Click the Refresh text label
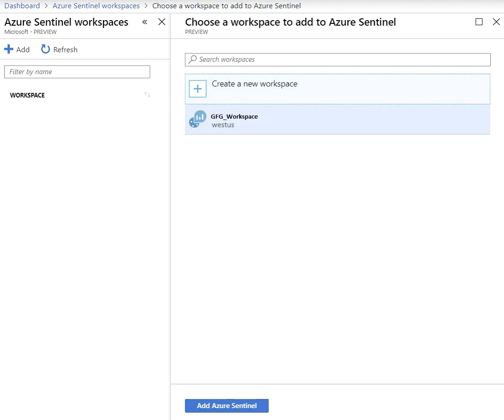The height and width of the screenshot is (420, 504). (x=65, y=49)
